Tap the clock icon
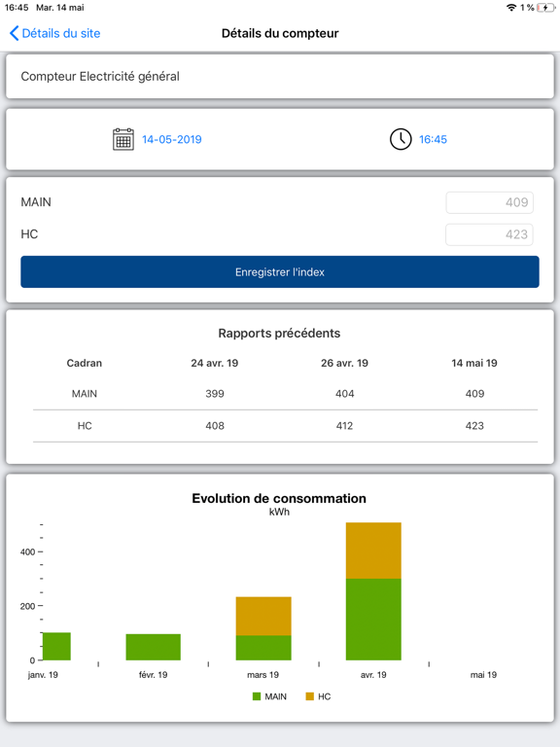The image size is (560, 747). click(401, 139)
